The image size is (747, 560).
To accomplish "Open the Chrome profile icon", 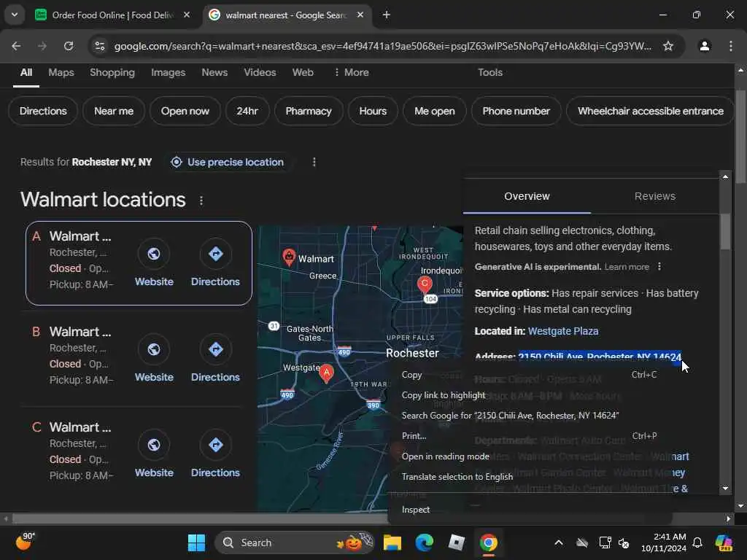I will [705, 46].
